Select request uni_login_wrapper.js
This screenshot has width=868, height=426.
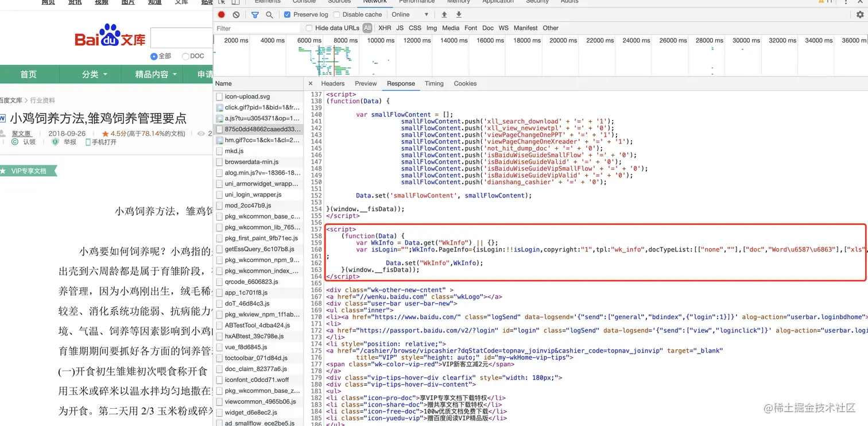point(258,195)
